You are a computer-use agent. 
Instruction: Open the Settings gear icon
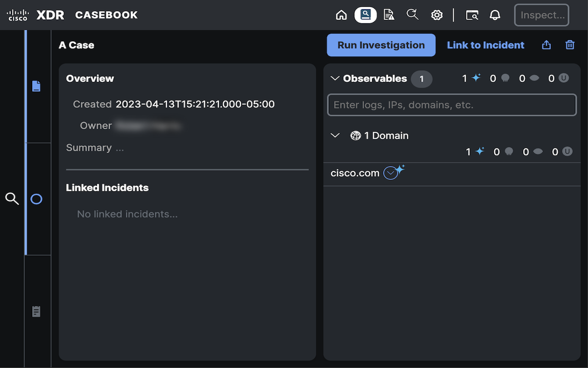437,15
